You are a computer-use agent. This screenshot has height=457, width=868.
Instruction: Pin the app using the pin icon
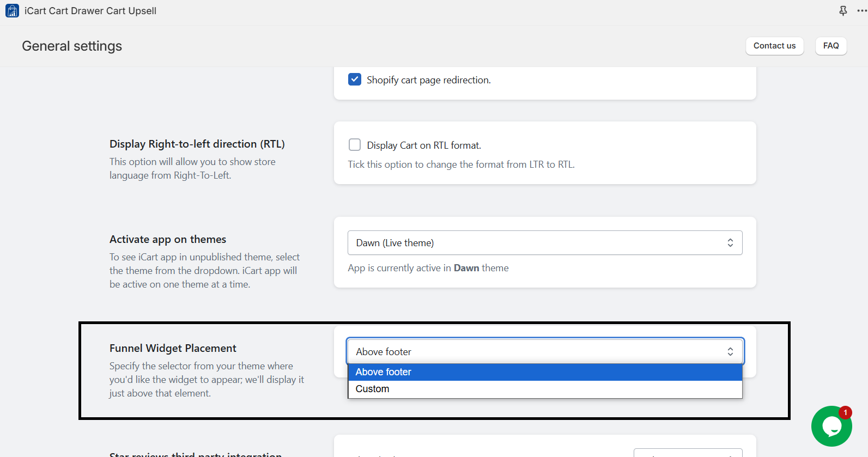coord(843,11)
